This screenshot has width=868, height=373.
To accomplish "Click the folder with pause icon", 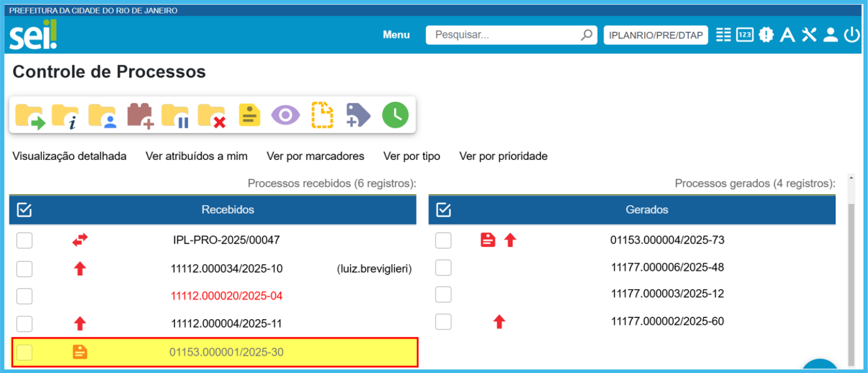I will (175, 115).
